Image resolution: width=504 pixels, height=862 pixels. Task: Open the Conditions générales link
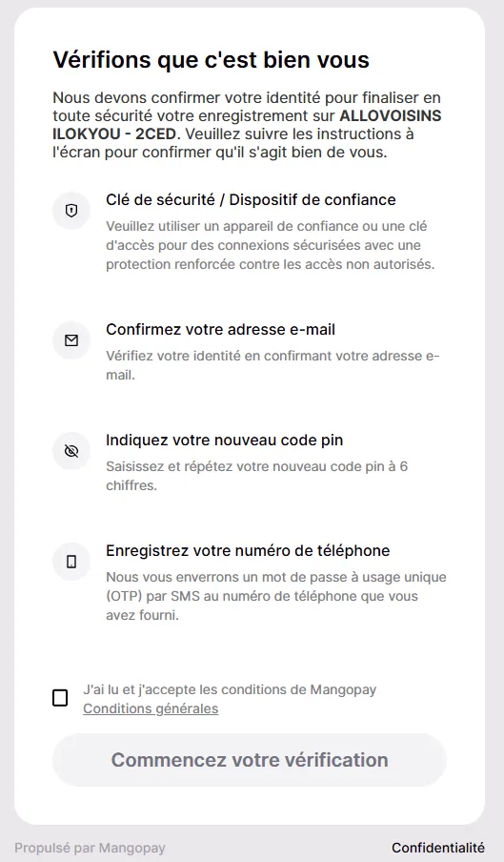click(x=151, y=708)
